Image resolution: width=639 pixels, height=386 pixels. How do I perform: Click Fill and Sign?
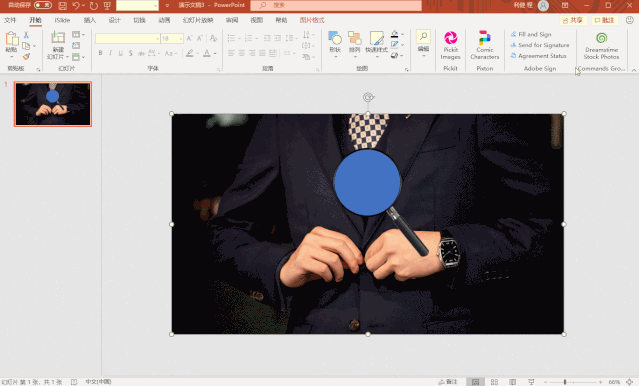[x=531, y=34]
